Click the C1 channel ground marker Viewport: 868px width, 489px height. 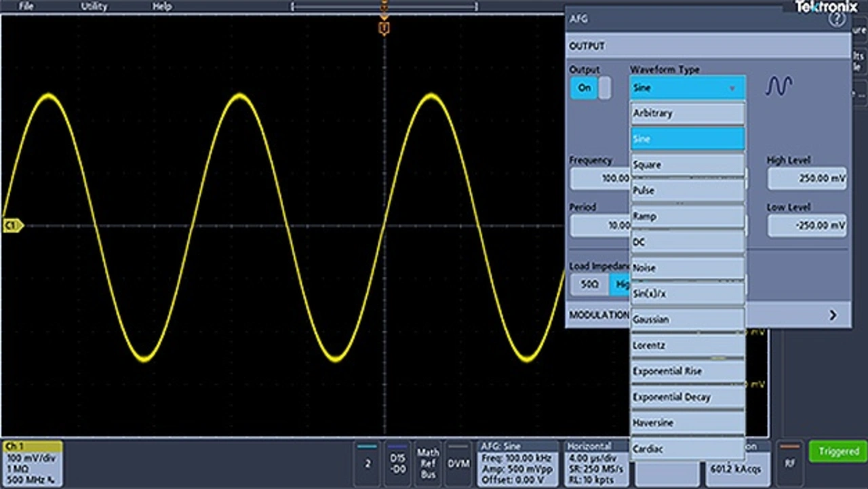(12, 225)
